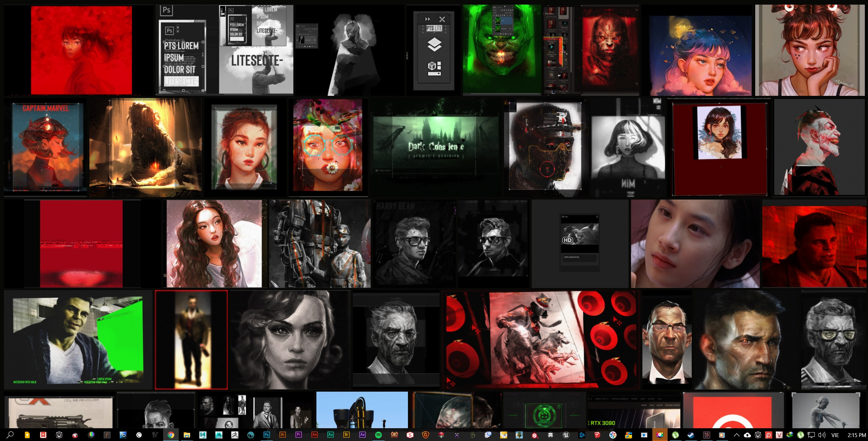The image size is (868, 441).
Task: Open the clock showing 2:15 PM
Action: click(x=857, y=435)
